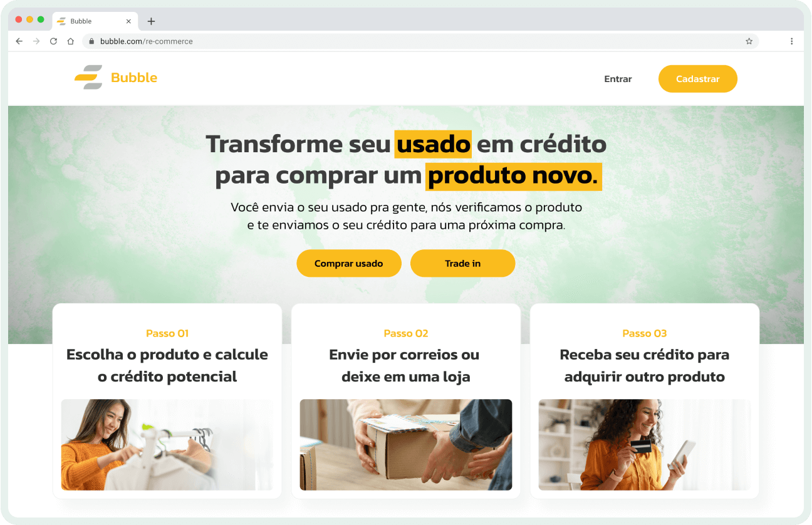This screenshot has height=525, width=812.
Task: Click the Trade in button
Action: point(463,263)
